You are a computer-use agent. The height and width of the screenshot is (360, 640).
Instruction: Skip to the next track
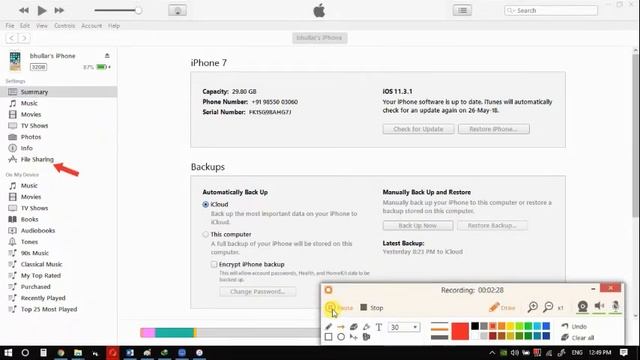point(59,10)
